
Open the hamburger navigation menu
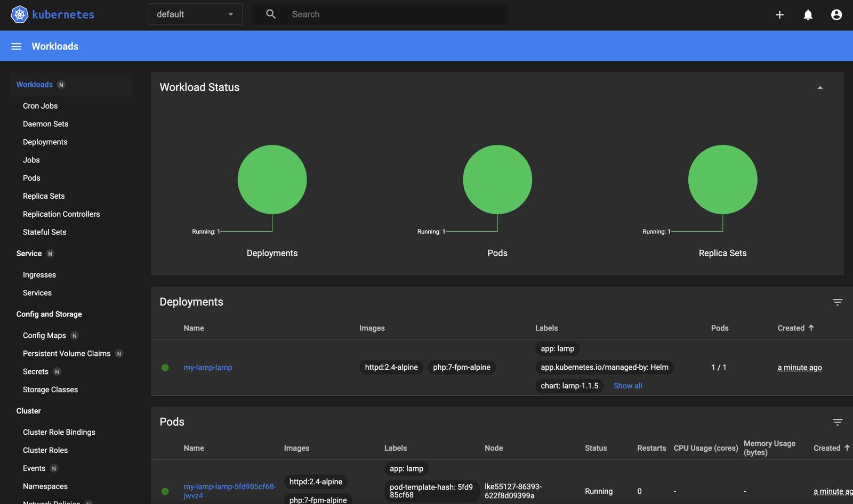coord(17,46)
